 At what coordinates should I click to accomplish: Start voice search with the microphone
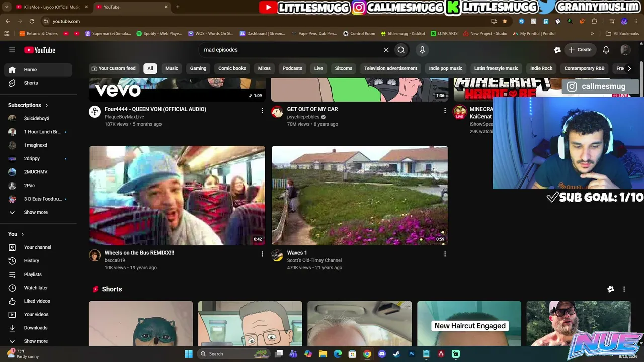(422, 50)
